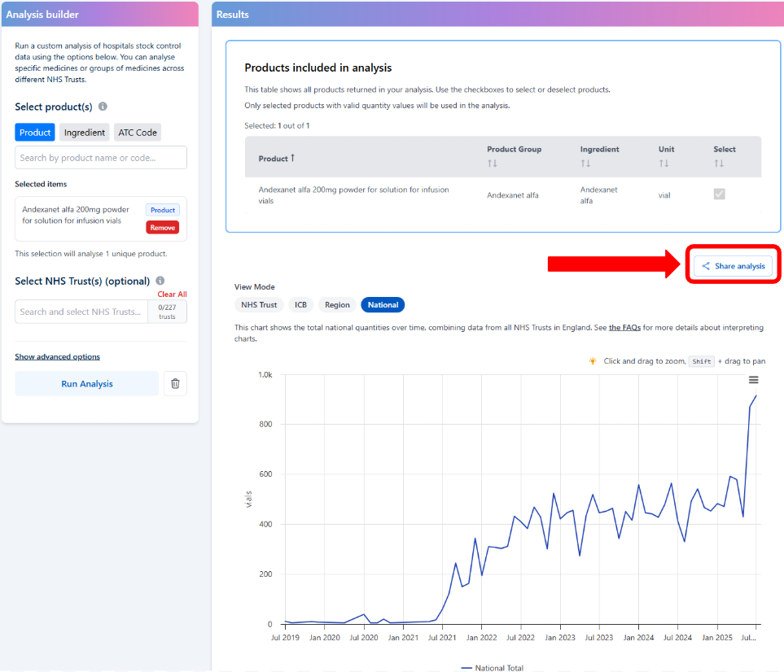This screenshot has width=784, height=672.
Task: Select the ATC Code tab
Action: 137,132
